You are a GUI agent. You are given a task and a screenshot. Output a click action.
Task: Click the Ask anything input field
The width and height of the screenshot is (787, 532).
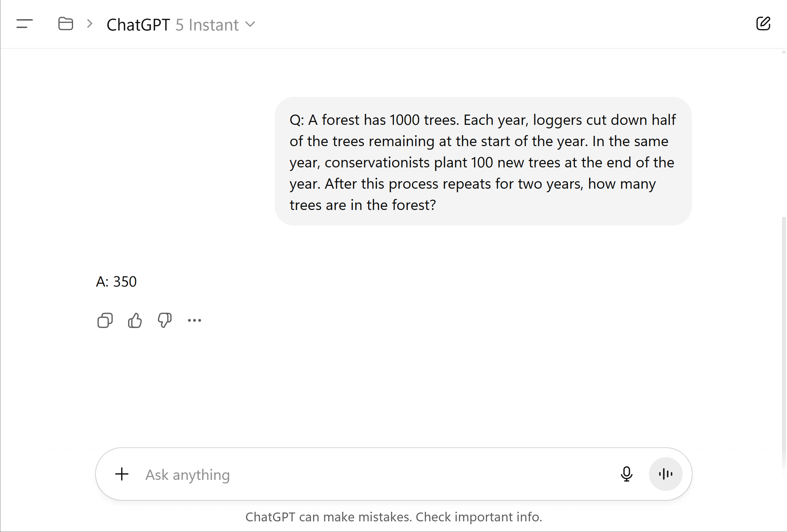(x=319, y=474)
